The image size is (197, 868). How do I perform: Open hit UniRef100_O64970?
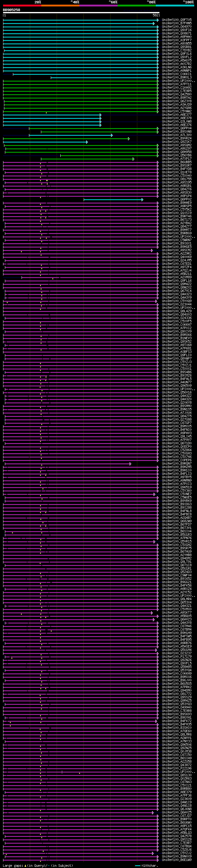click(x=177, y=26)
